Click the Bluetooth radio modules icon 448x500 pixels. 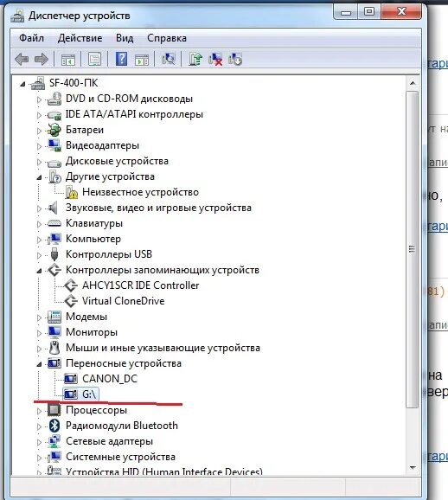pos(54,426)
